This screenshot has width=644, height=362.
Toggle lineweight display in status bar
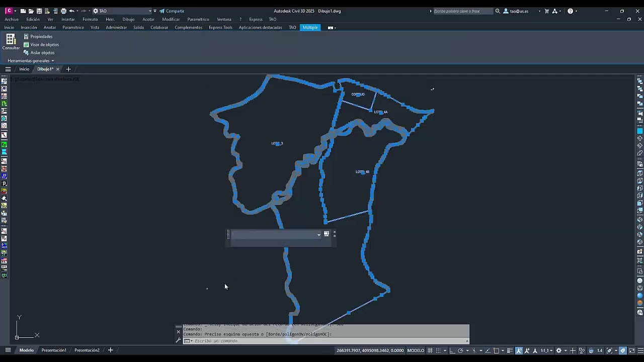pos(510,350)
